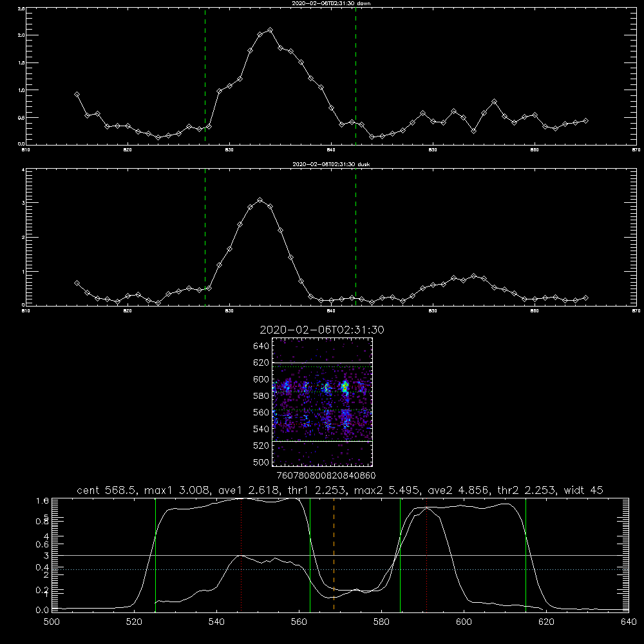The image size is (644, 644).
Task: Click the y-axis label 2.0 of dawn plot
Action: [21, 35]
